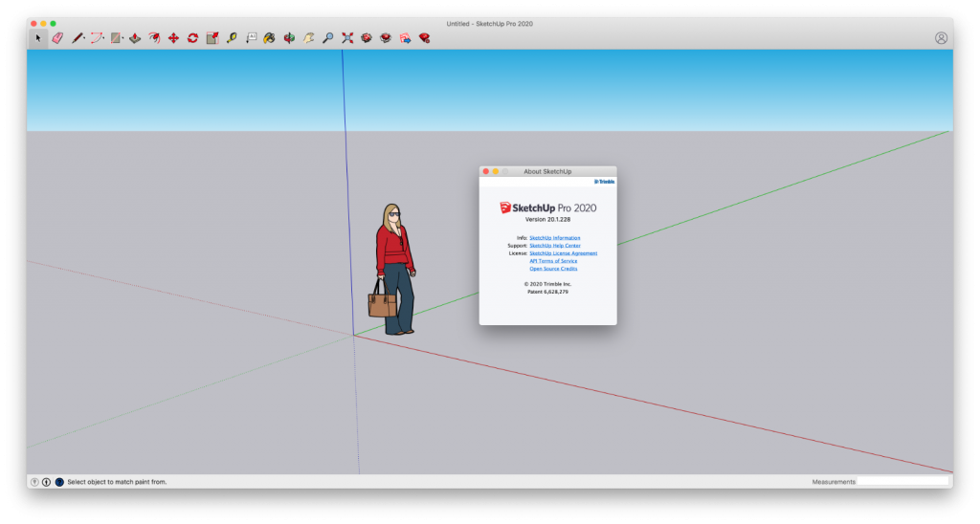Open 3D Warehouse from the toolbar
This screenshot has width=980, height=524.
coord(367,38)
